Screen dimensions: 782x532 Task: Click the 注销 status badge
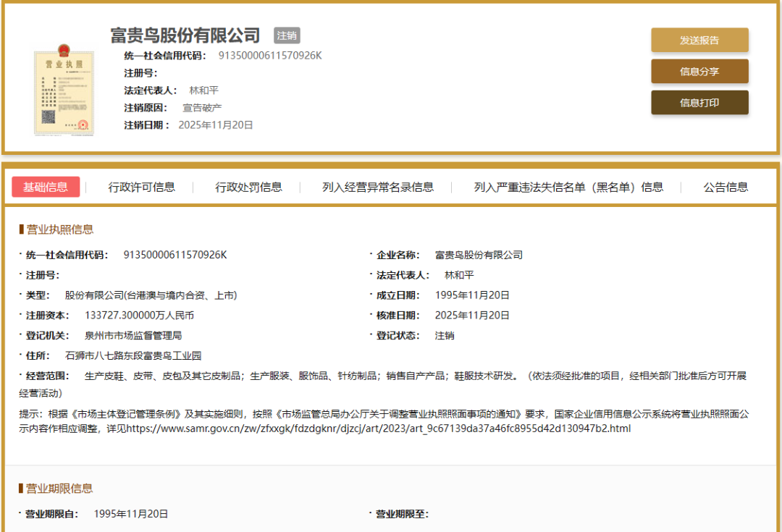[x=287, y=35]
